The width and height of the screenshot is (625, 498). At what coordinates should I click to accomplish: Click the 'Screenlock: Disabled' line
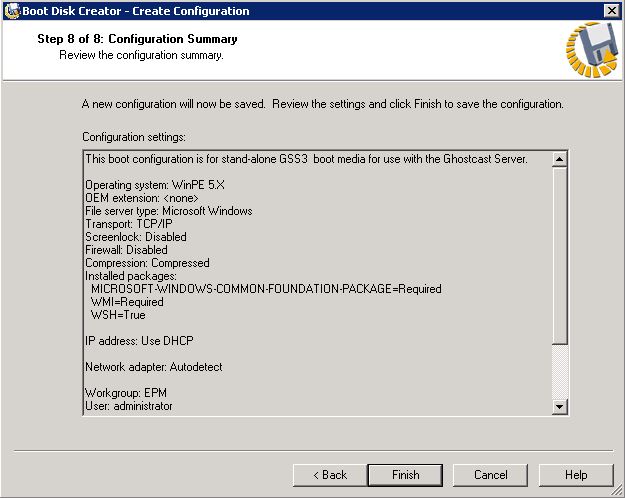(x=136, y=237)
